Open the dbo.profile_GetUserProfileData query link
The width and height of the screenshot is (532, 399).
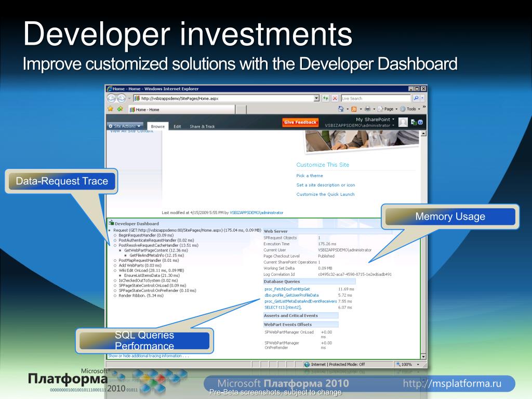point(291,295)
